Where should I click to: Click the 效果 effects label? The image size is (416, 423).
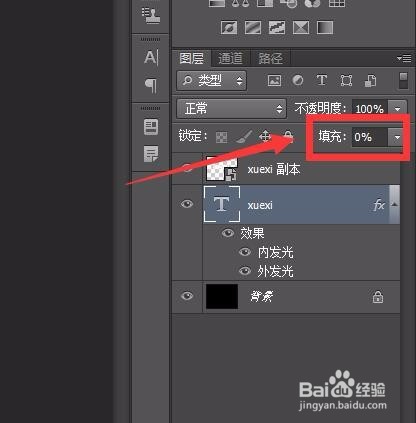pos(252,233)
